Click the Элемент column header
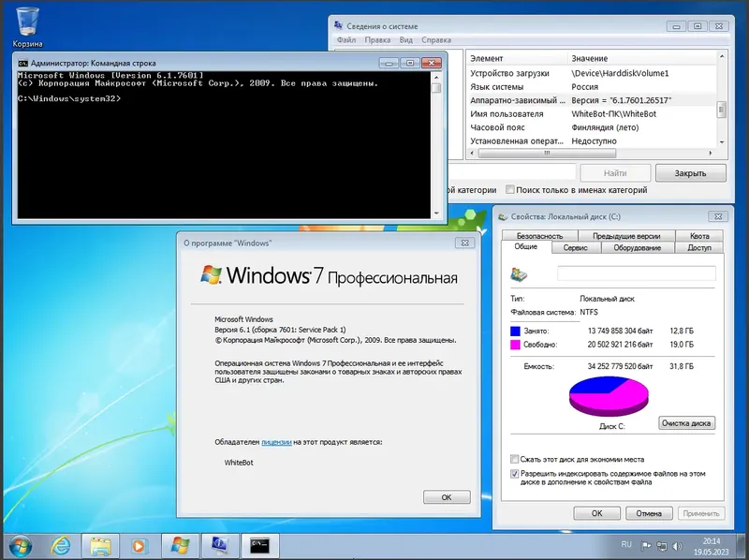 (517, 58)
